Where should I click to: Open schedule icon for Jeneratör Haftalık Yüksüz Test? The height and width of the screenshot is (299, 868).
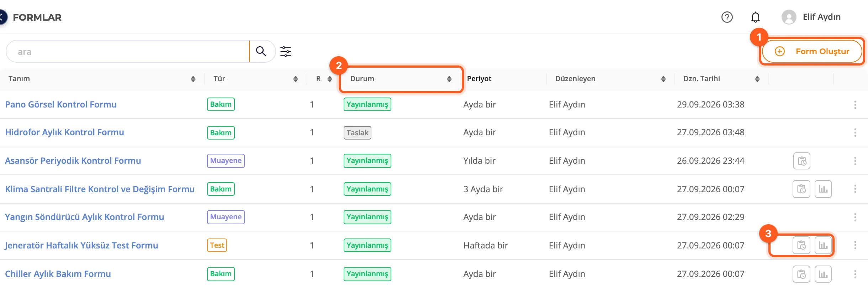(x=801, y=245)
